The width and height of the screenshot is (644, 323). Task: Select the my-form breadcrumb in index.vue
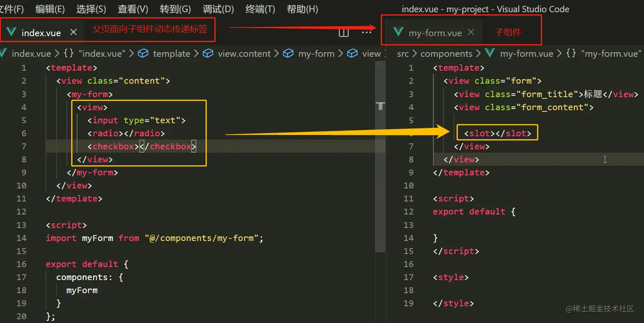[x=309, y=54]
